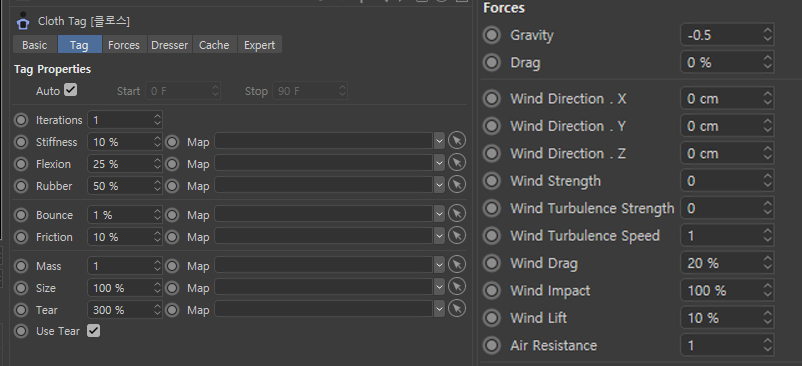Expand the Stiffness Map dropdown arrow

(439, 141)
